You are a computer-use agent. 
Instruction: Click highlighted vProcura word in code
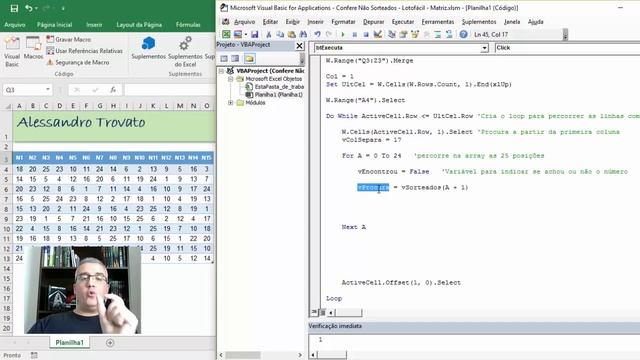point(373,187)
